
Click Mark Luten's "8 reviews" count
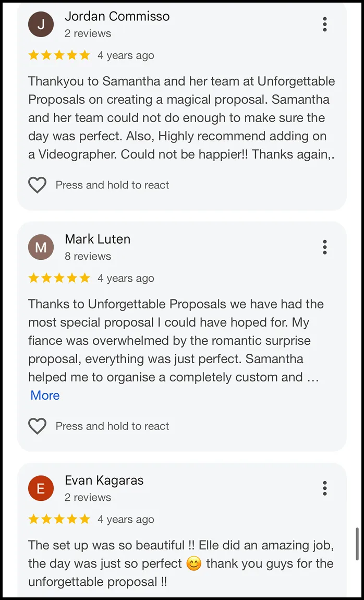tap(88, 256)
